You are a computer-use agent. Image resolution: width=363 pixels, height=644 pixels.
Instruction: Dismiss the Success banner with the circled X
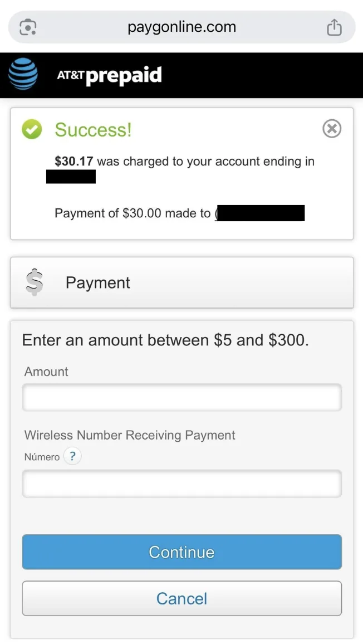click(x=332, y=129)
